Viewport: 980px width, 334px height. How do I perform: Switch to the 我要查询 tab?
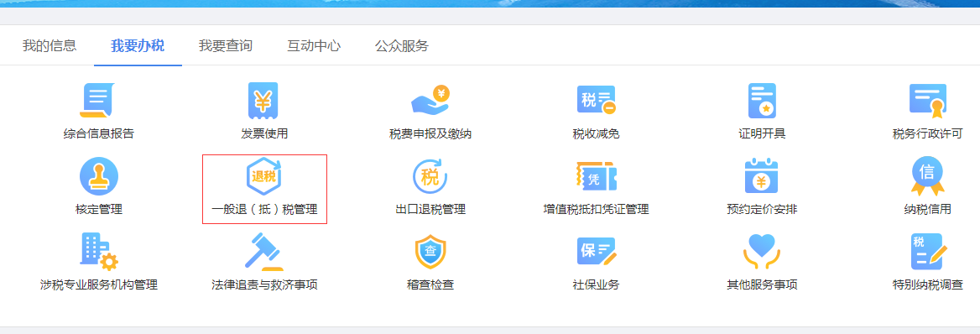(x=226, y=45)
